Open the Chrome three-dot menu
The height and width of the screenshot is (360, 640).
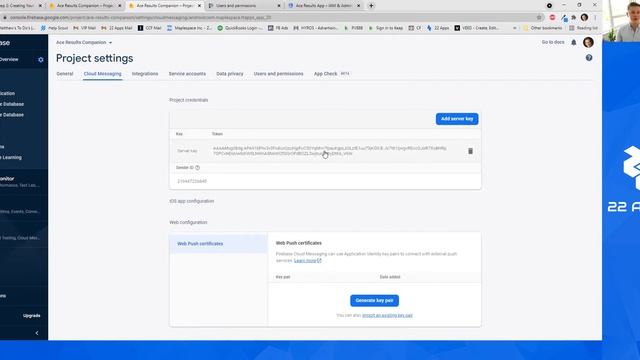tap(595, 18)
